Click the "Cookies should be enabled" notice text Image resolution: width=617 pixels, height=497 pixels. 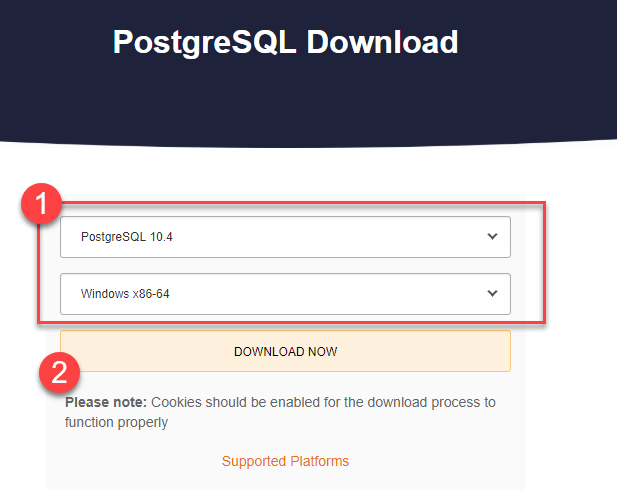320,402
